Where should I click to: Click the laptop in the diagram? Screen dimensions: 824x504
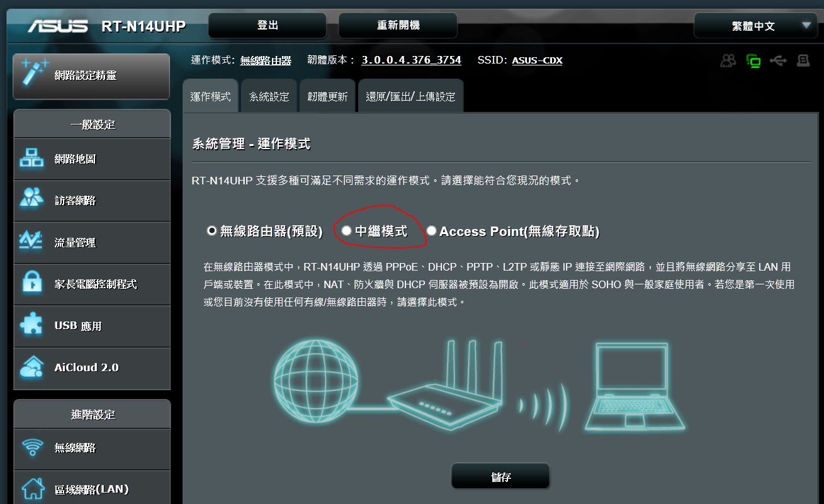point(635,387)
